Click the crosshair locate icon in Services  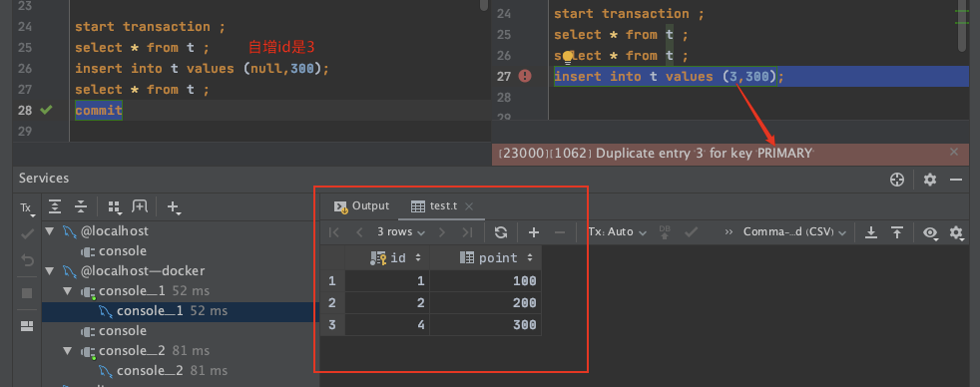tap(897, 180)
